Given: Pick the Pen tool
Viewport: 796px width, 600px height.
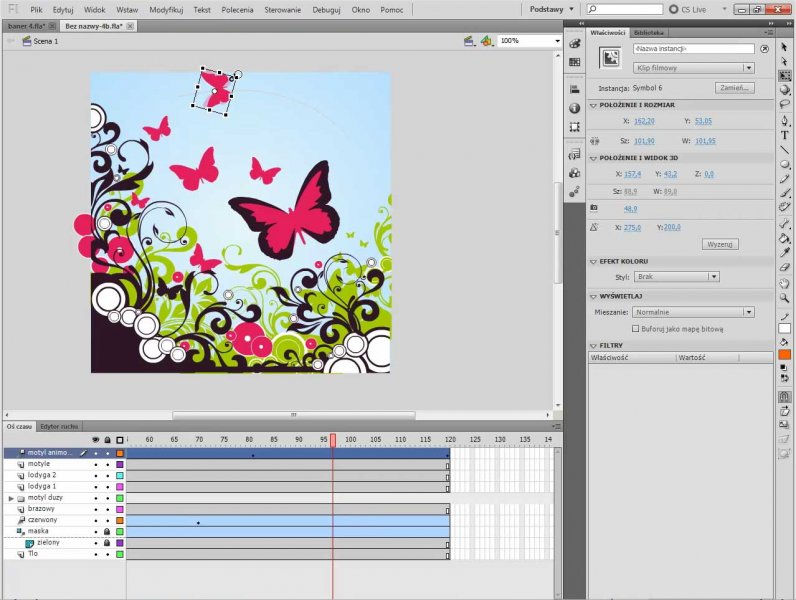Looking at the screenshot, I should (785, 120).
